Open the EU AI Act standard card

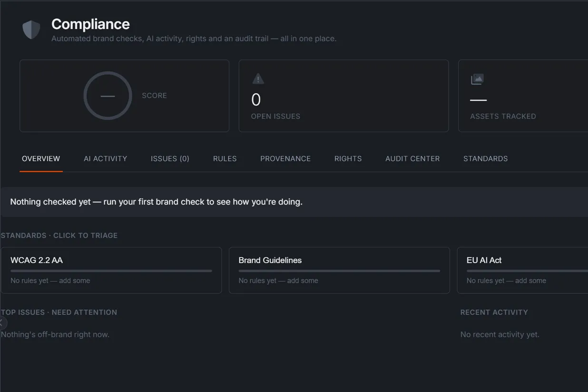point(522,270)
